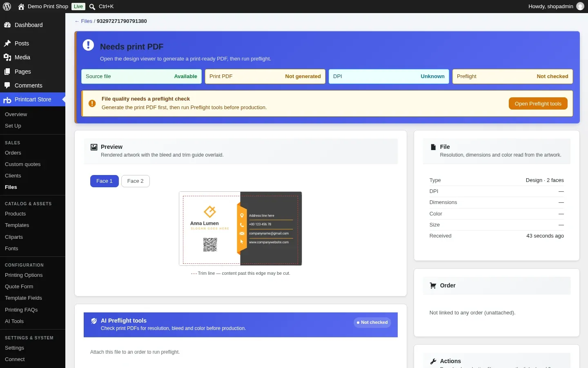Click the exclamation icon beside Needs print PDF
Image resolution: width=588 pixels, height=368 pixels.
(x=88, y=45)
